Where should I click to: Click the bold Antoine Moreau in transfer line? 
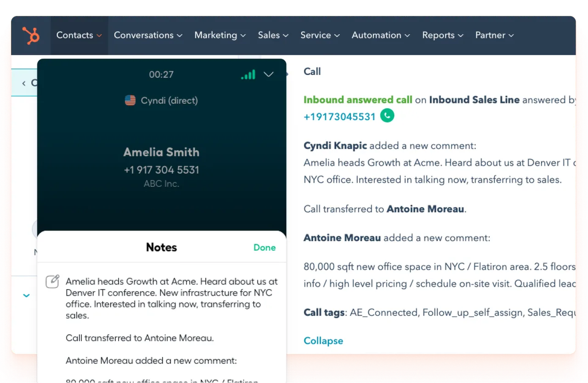[x=425, y=209]
